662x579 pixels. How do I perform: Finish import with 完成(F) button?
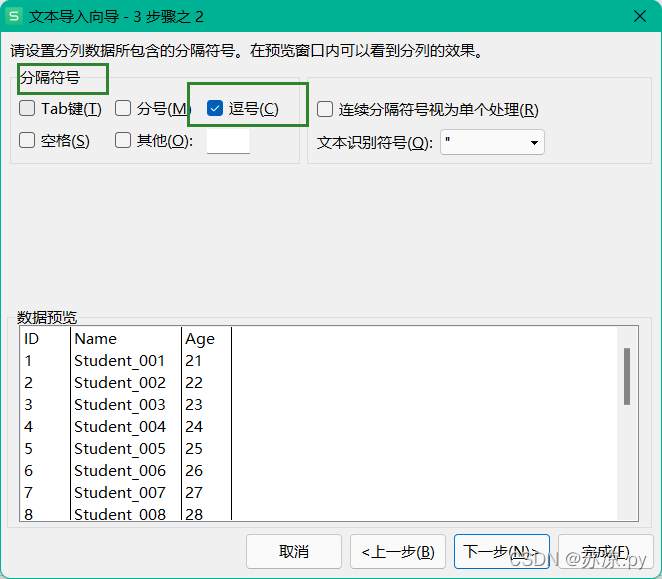605,552
